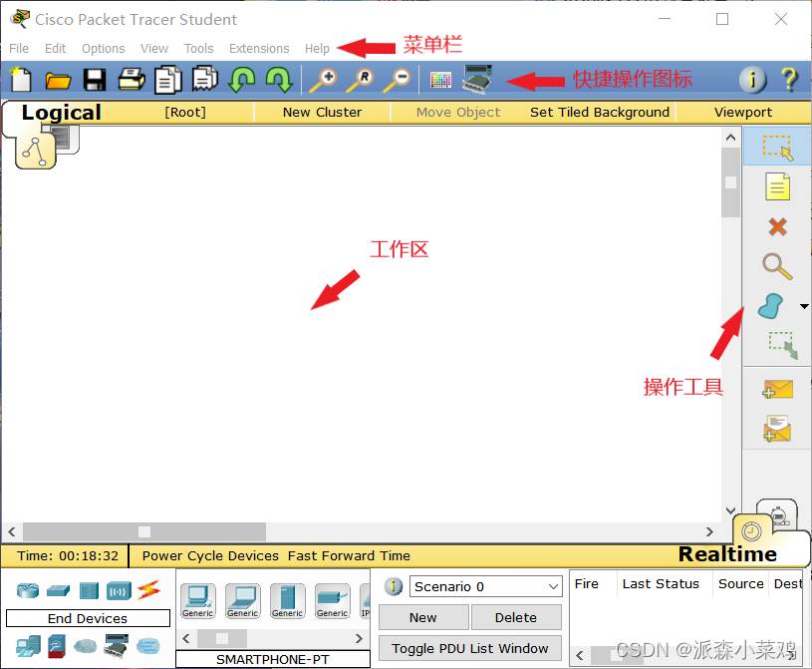
Task: Choose Routers device category
Action: 28,590
